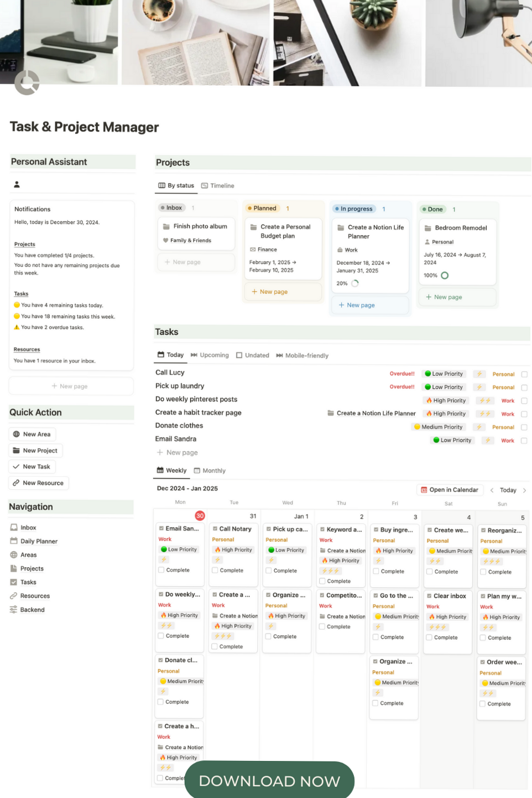Click the Tasks checkmark item in Navigation
Viewport: 532px width, 798px height.
click(x=28, y=582)
